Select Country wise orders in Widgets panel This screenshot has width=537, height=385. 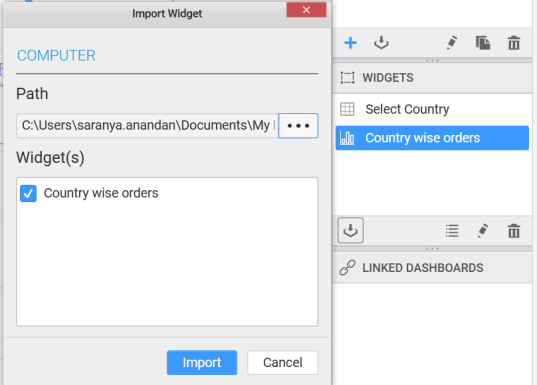coord(432,138)
